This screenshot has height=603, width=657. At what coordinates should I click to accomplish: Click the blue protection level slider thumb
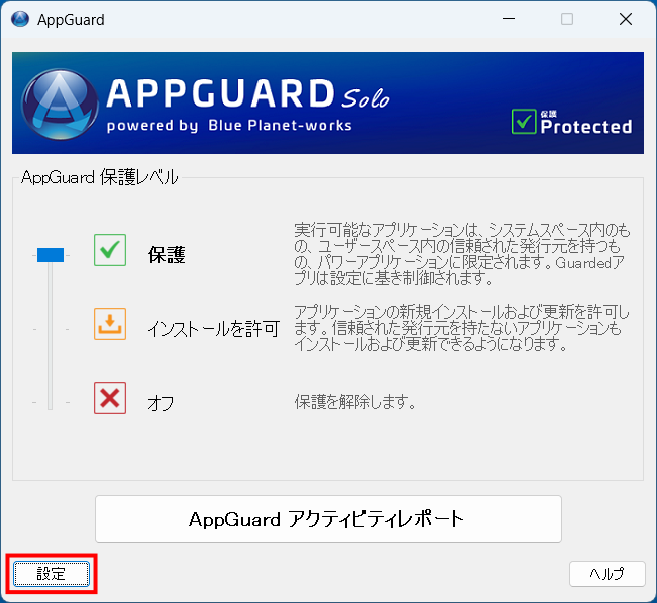[50, 255]
